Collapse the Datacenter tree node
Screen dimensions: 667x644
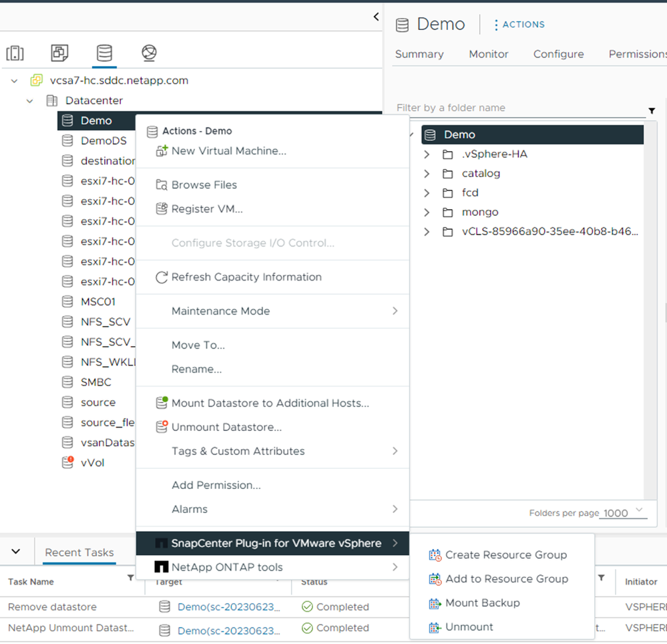(29, 101)
